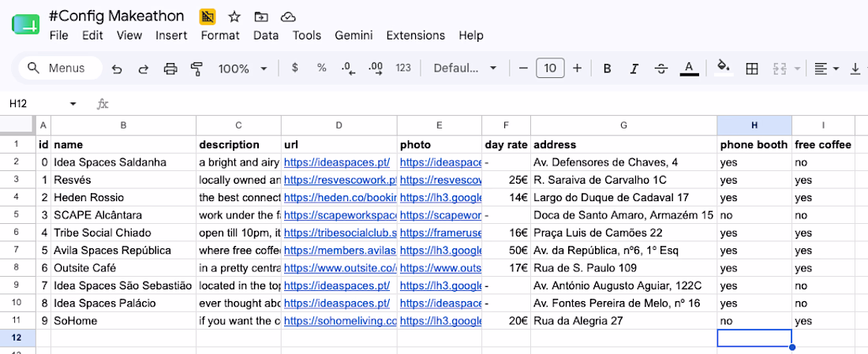This screenshot has height=354, width=868.
Task: Select the cell 'Tribe Social Chiado'
Action: coord(123,233)
